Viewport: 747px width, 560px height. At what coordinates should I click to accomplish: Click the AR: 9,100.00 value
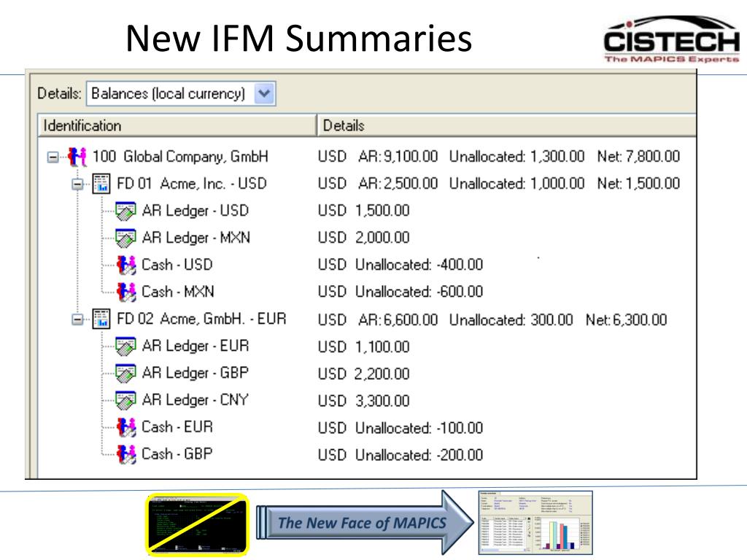point(398,157)
